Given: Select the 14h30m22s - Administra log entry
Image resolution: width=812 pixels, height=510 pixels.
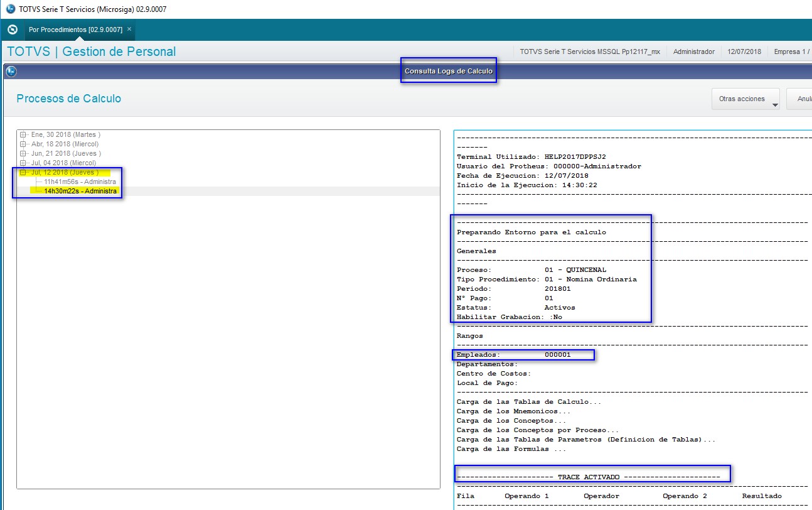Looking at the screenshot, I should [x=80, y=191].
